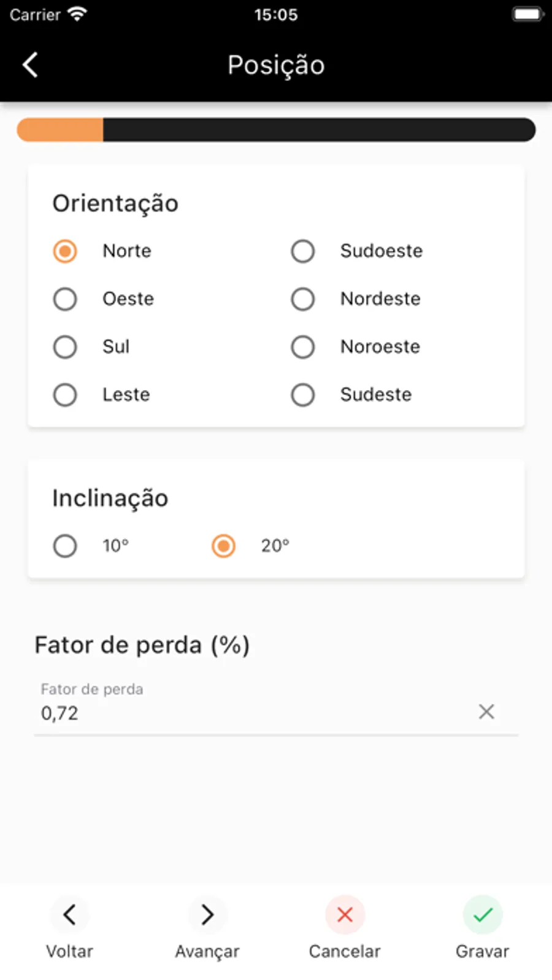The height and width of the screenshot is (980, 552).
Task: Set inclination to 10°
Action: pyautogui.click(x=65, y=545)
